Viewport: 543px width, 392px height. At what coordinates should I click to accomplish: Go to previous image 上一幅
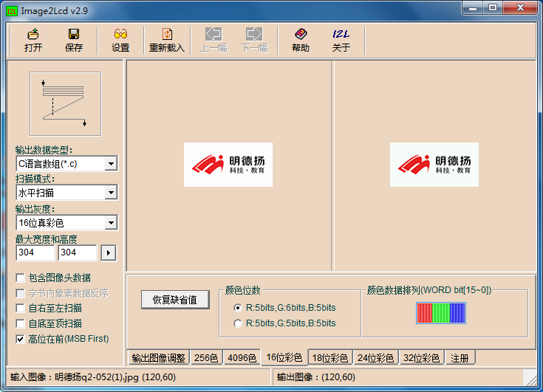point(214,40)
